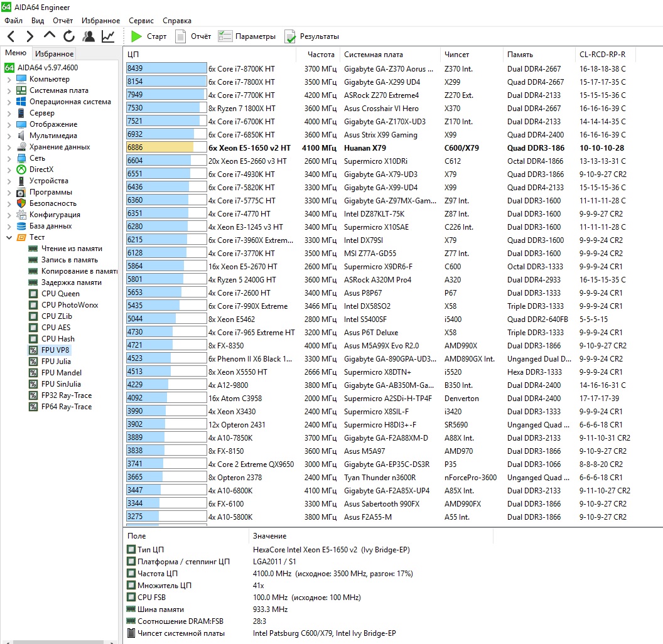
Task: Click the Безопасность shield icon
Action: (21, 203)
